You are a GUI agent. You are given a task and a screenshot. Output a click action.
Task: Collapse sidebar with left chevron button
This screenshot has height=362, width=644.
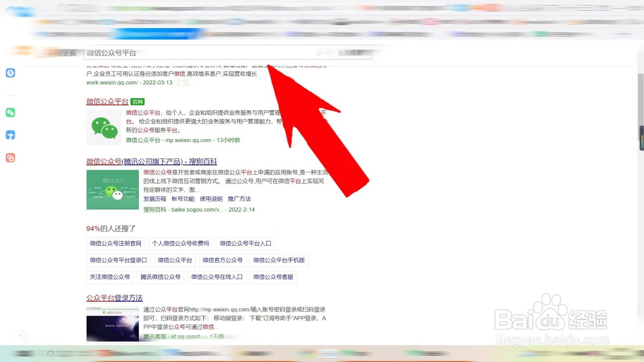[x=21, y=335]
